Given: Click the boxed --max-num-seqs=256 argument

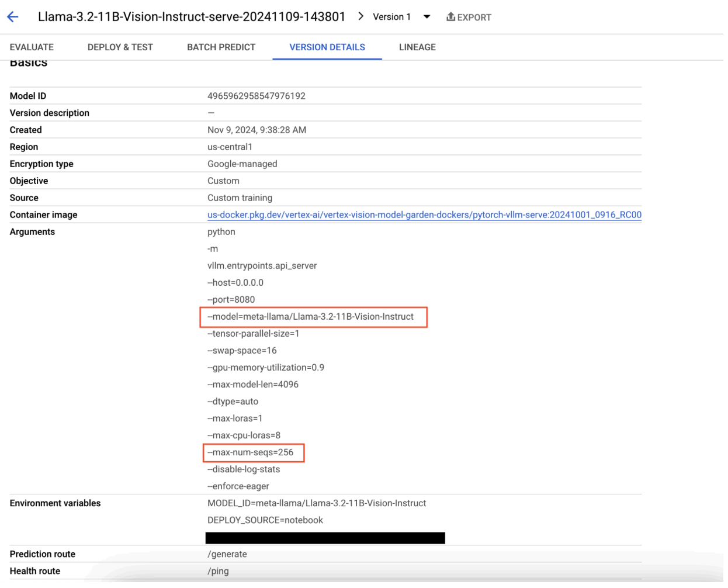Looking at the screenshot, I should (254, 452).
